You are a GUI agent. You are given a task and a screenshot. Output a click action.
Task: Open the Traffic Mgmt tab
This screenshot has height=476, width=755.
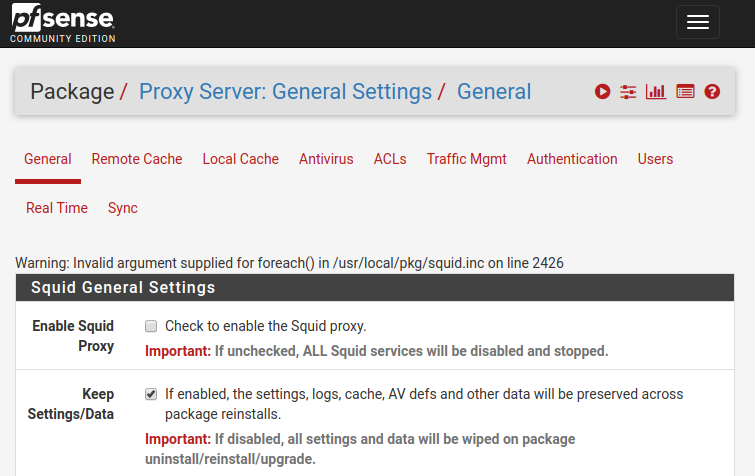[466, 159]
